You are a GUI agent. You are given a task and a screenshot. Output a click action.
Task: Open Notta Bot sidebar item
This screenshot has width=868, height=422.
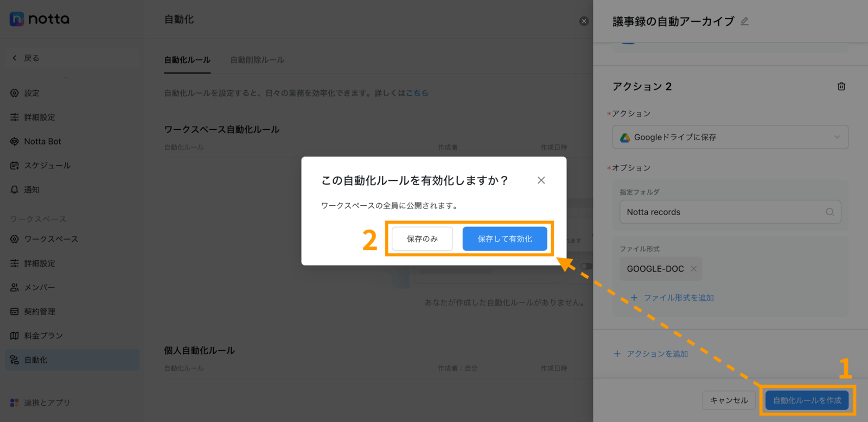72,141
